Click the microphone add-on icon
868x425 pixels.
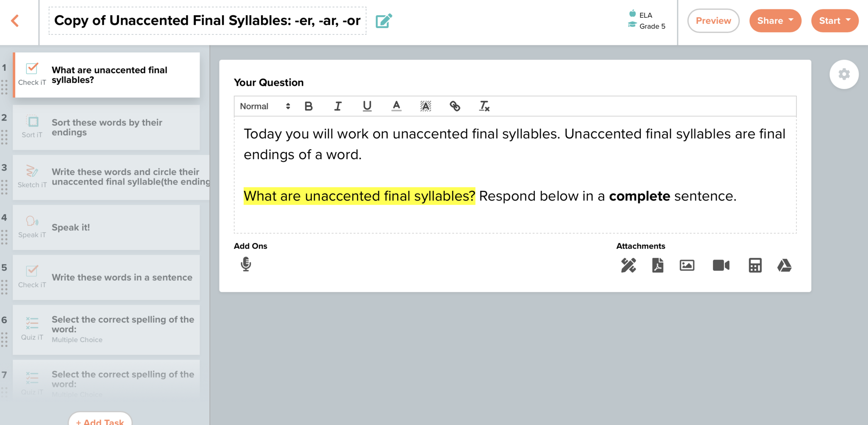246,264
